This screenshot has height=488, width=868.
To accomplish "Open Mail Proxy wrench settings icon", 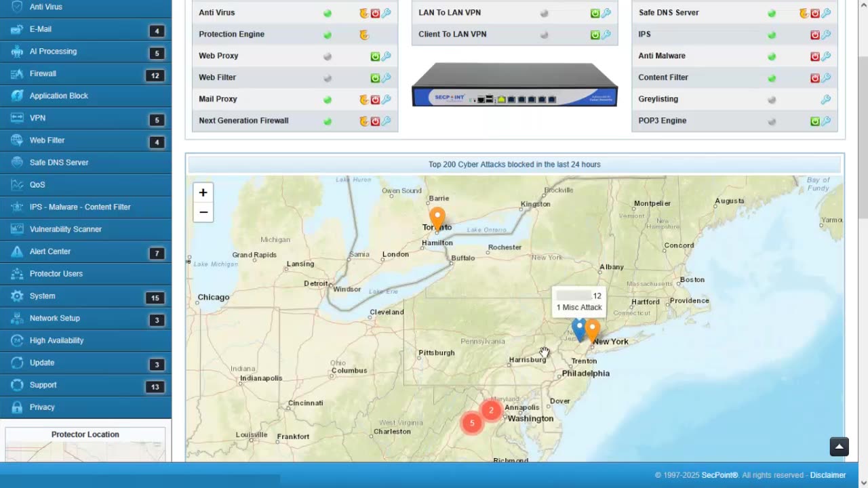I will [386, 100].
